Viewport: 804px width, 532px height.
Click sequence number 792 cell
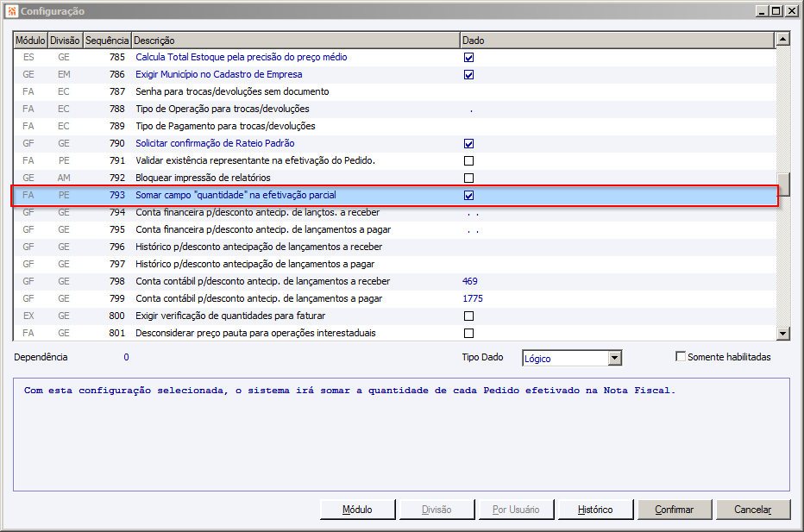(x=117, y=178)
